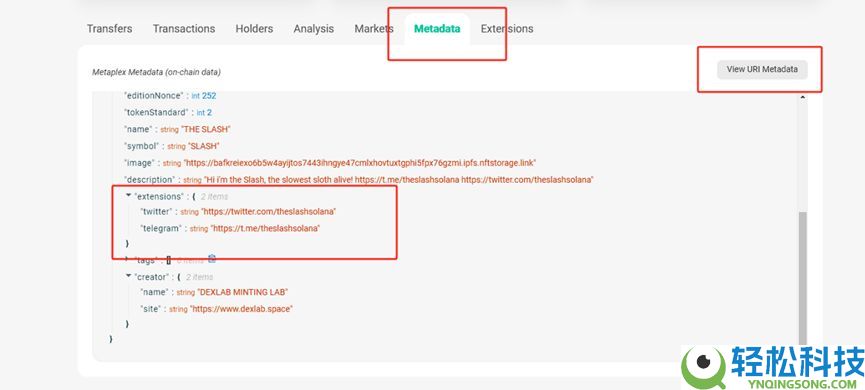The width and height of the screenshot is (865, 390).
Task: Collapse the "creator" JSON node
Action: (129, 276)
